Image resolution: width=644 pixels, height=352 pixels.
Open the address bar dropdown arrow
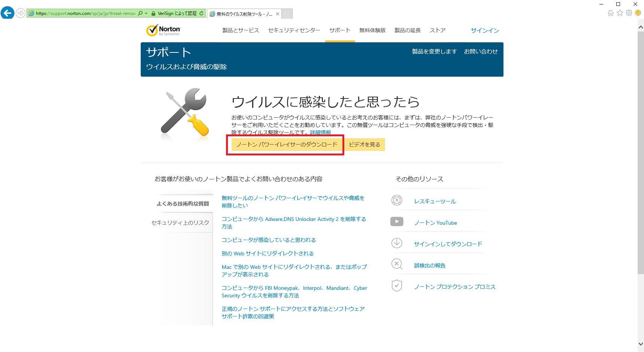(146, 13)
